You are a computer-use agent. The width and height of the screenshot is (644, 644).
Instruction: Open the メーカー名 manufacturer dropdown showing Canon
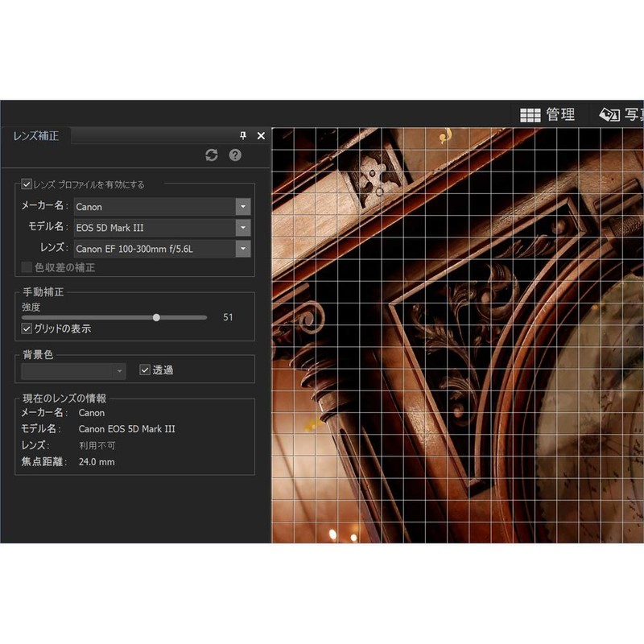[x=242, y=207]
